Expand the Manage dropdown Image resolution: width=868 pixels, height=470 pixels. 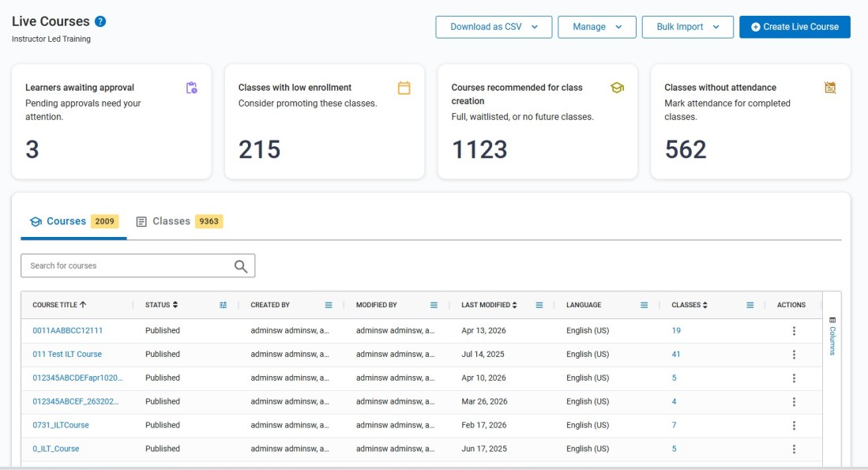click(x=597, y=27)
